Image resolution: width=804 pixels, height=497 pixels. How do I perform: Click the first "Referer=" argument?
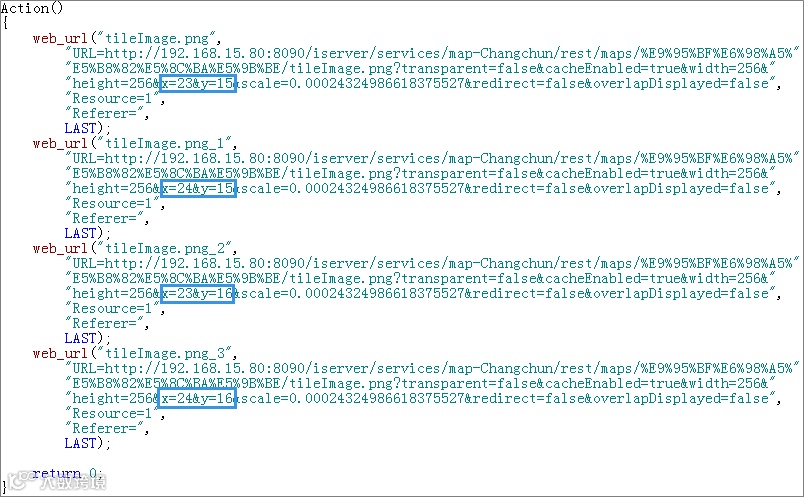107,113
